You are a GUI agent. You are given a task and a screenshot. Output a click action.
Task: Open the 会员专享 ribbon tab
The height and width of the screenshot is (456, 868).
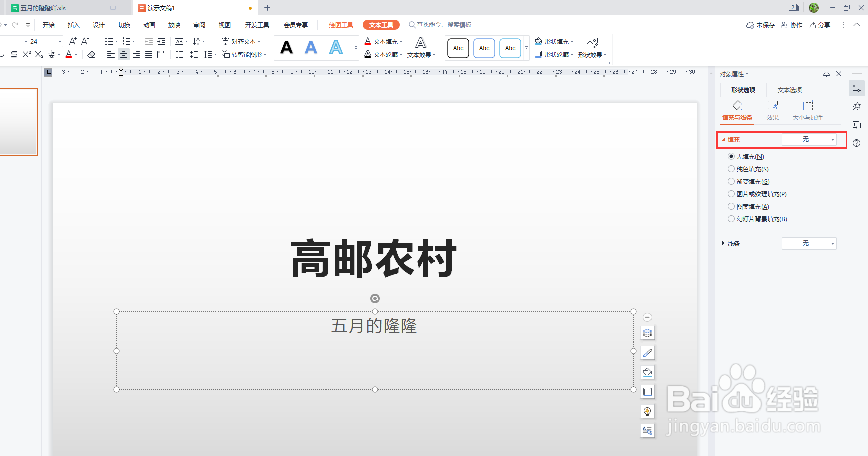click(295, 24)
